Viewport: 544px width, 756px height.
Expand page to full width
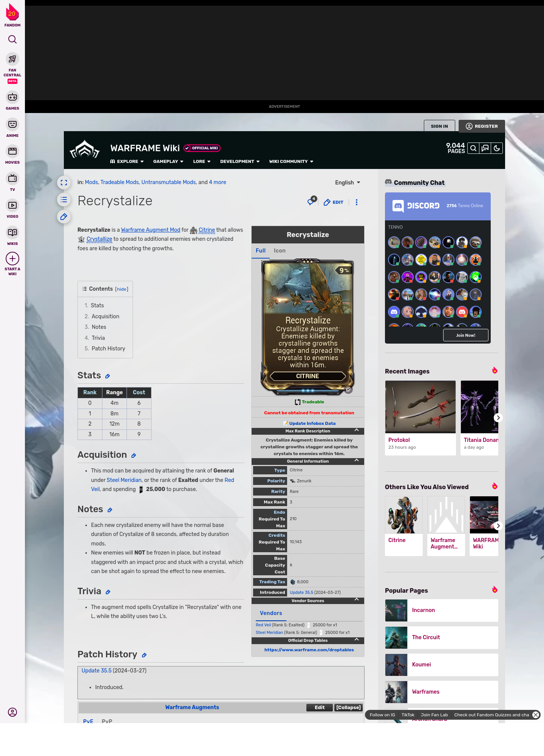(x=64, y=183)
